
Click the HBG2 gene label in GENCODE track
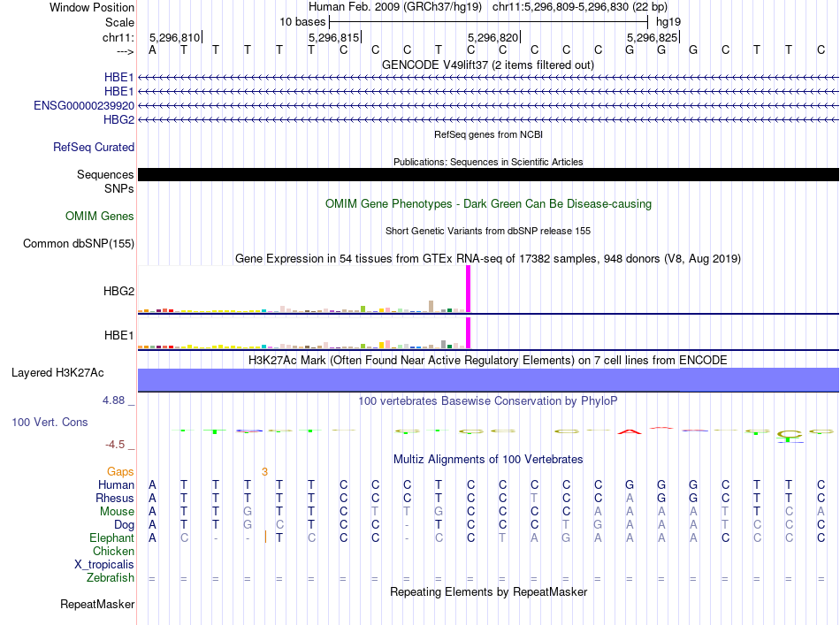coord(118,119)
